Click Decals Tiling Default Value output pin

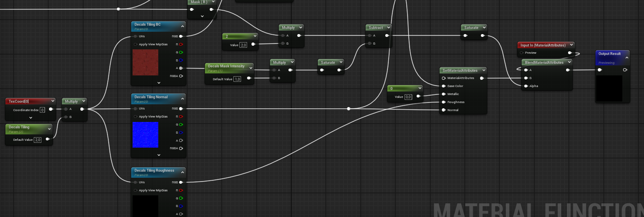coord(47,139)
